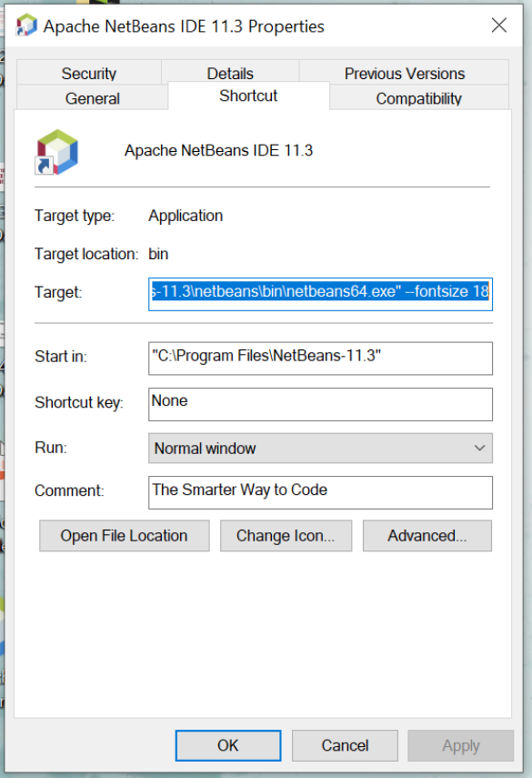Confirm with the OK button
The image size is (532, 778).
pos(228,745)
